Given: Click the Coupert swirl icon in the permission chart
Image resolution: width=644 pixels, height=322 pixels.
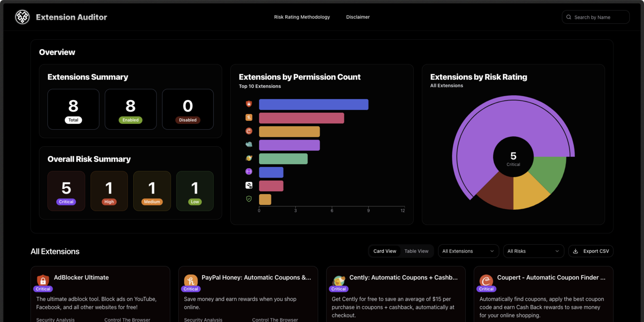Looking at the screenshot, I should pos(249,131).
